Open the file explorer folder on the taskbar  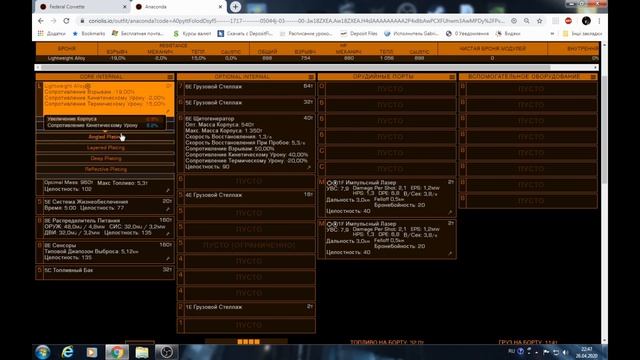142,352
